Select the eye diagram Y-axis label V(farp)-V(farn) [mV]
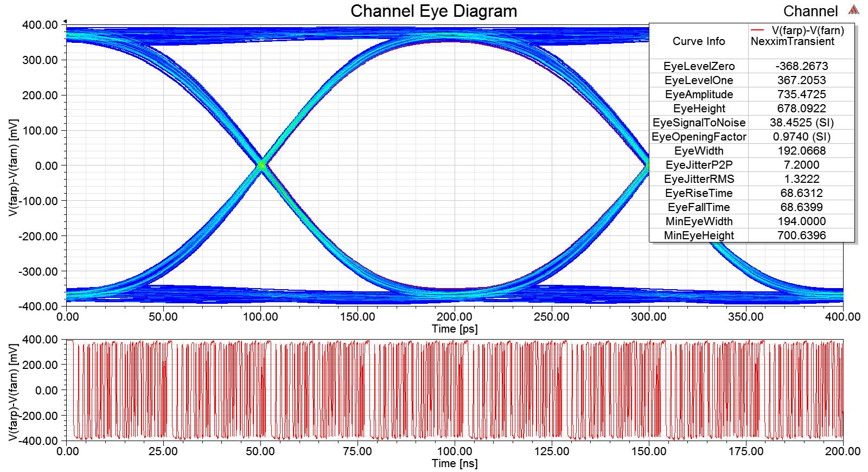868x472 pixels. (x=12, y=165)
